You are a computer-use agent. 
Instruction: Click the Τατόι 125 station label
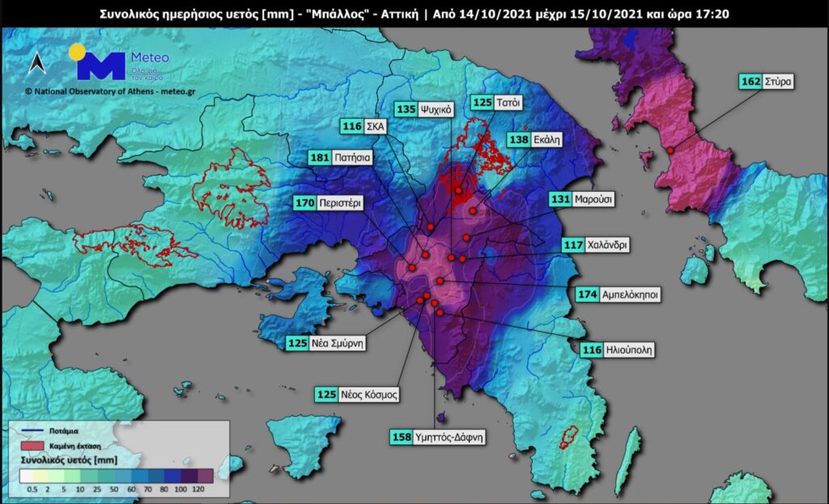497,103
